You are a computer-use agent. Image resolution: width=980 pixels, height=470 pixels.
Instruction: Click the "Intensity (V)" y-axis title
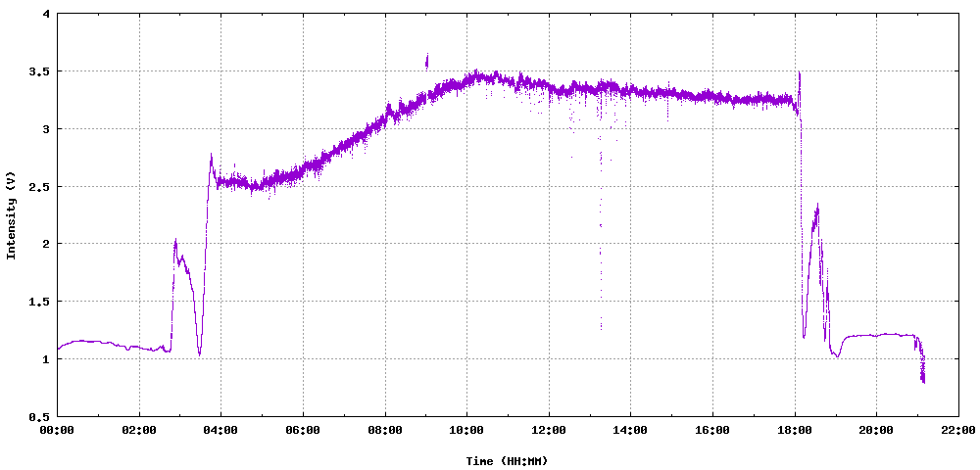pos(10,214)
